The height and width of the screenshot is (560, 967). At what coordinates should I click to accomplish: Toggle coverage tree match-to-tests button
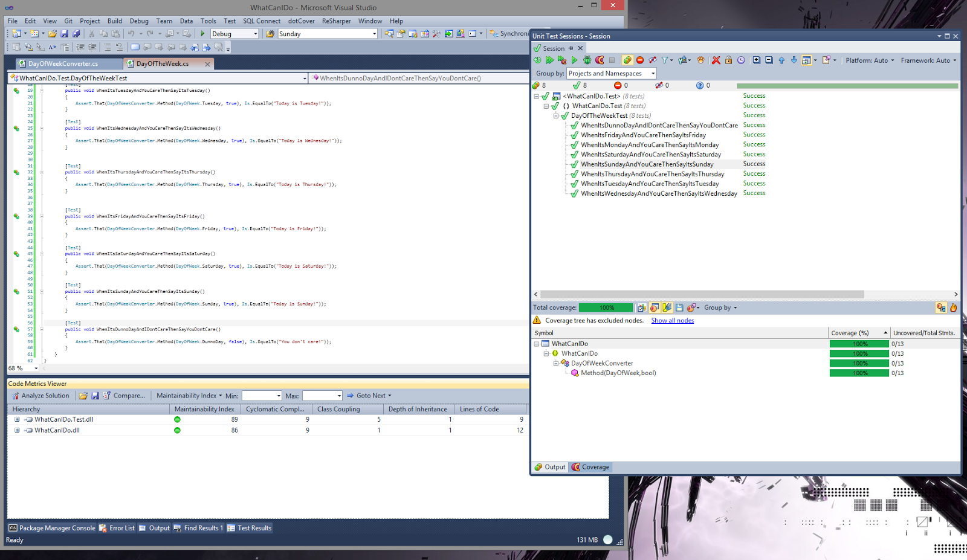click(x=941, y=307)
